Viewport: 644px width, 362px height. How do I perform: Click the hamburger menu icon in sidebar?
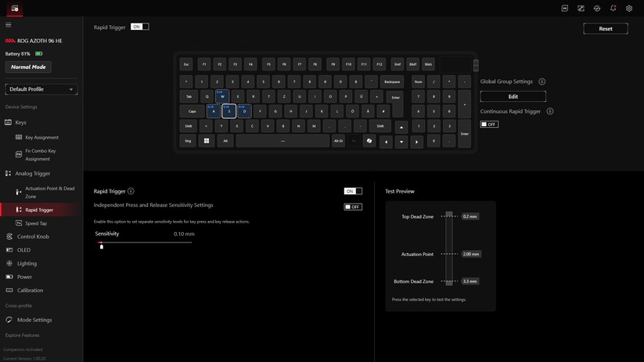click(x=9, y=25)
